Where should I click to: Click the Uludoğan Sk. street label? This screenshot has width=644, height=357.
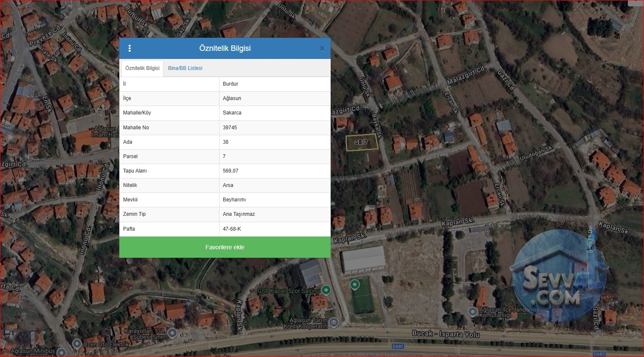pos(537,153)
